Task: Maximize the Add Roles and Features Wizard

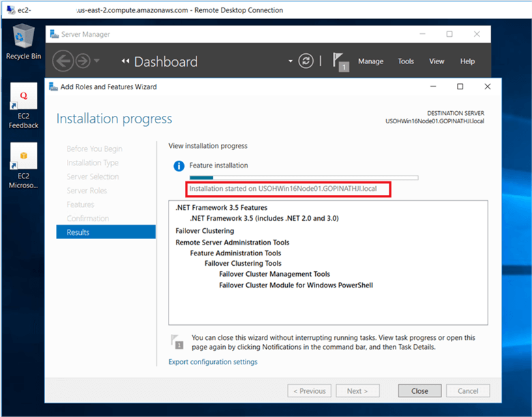Action: point(460,87)
